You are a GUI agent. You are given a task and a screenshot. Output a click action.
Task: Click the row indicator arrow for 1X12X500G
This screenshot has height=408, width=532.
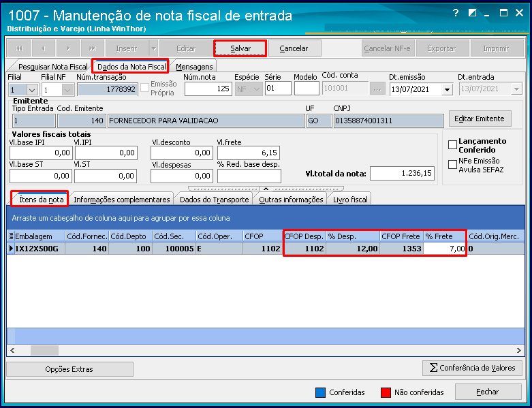[x=11, y=249]
